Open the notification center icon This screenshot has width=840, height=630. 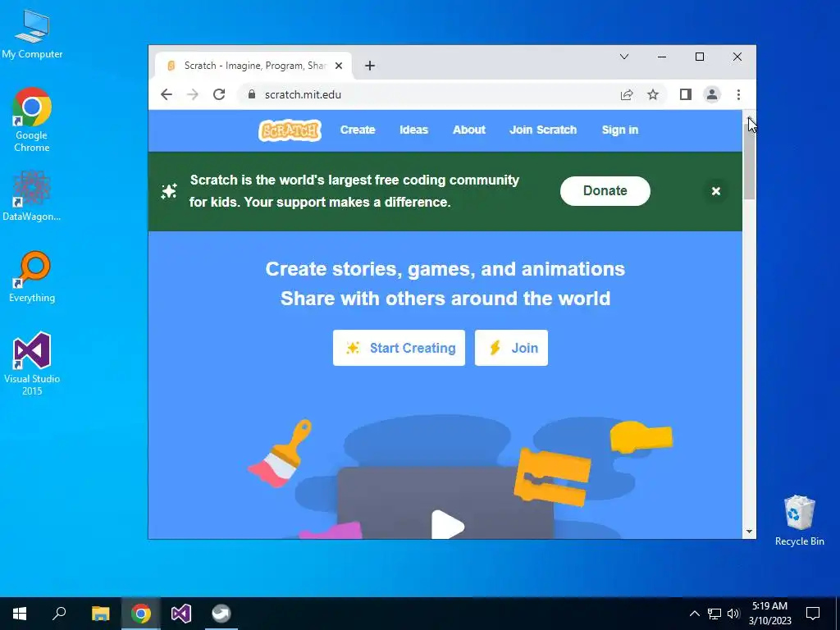pos(813,614)
